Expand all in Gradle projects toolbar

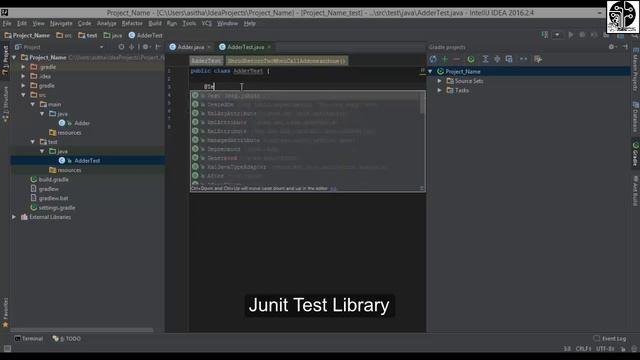pos(485,59)
